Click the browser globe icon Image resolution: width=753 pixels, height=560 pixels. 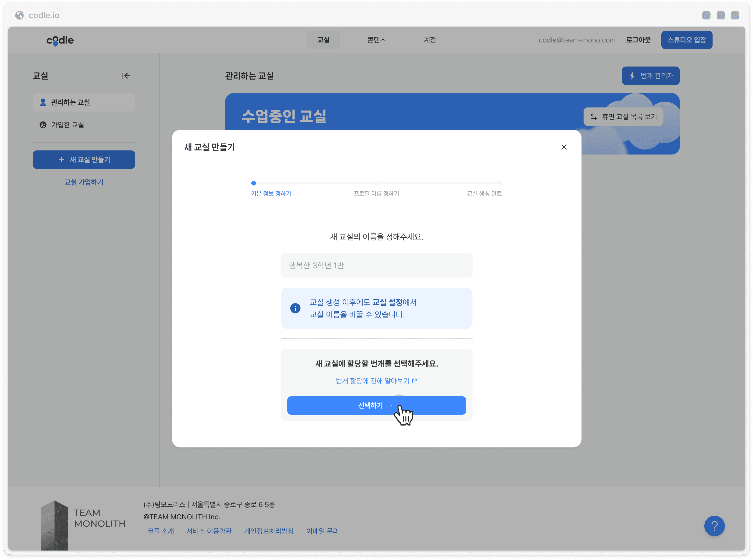click(20, 15)
